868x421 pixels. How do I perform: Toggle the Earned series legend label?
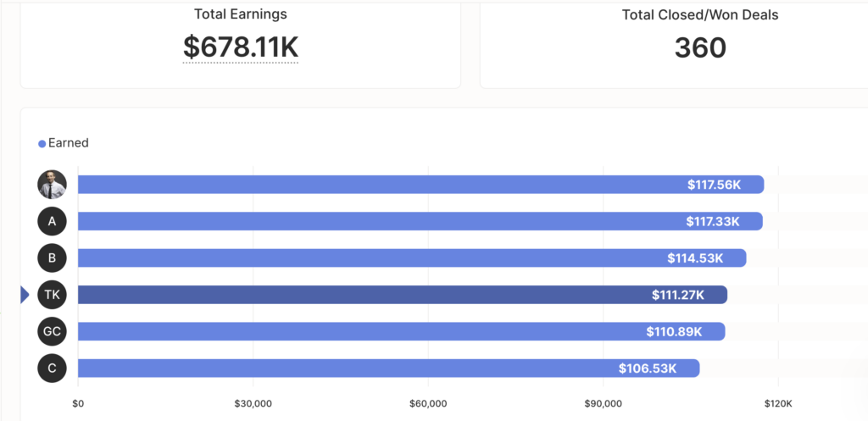pos(68,142)
